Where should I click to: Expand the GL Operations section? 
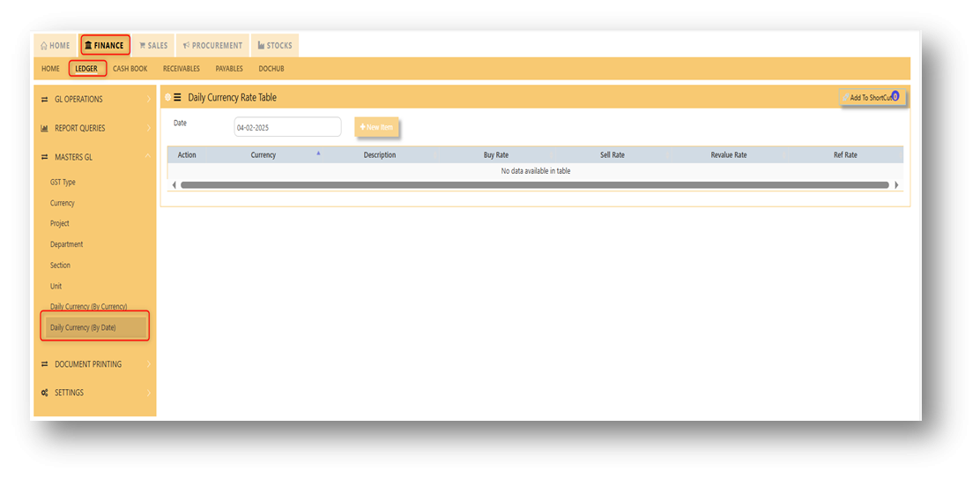94,100
